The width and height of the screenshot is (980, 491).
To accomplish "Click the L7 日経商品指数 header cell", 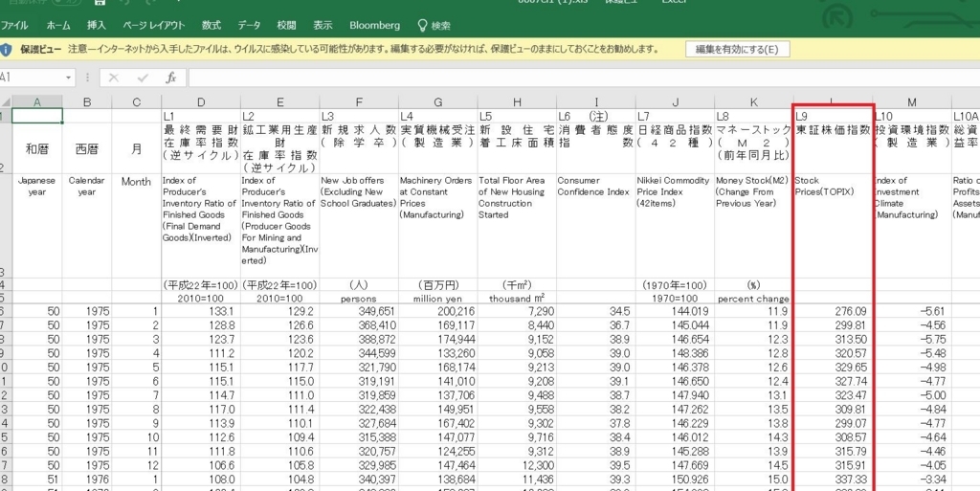I will pos(675,148).
